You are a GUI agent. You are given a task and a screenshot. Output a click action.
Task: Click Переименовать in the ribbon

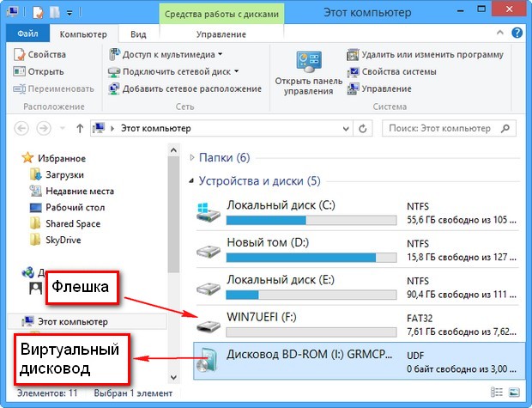[x=53, y=89]
